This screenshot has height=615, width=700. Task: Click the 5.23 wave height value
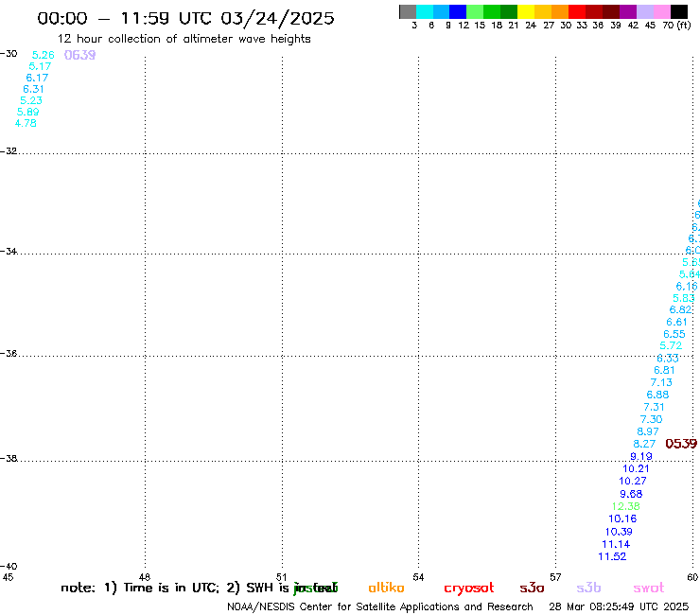click(x=31, y=100)
